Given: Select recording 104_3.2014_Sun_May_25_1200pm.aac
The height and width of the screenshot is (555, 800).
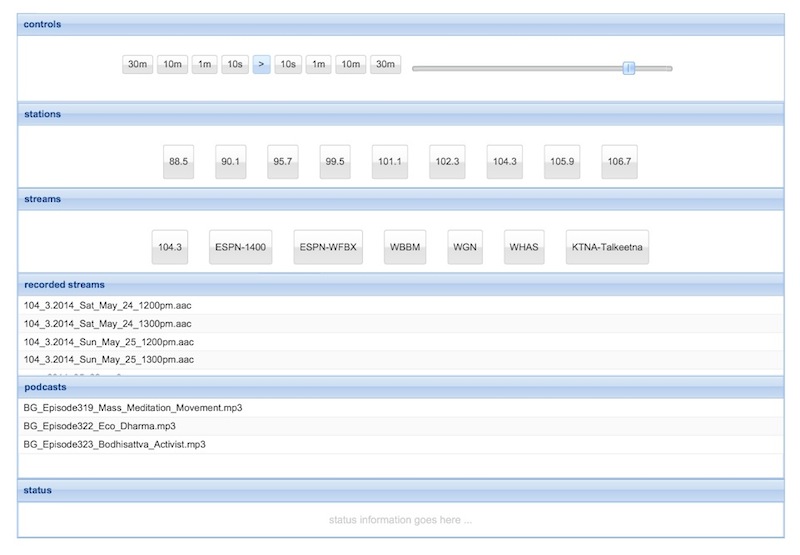Looking at the screenshot, I should point(401,342).
